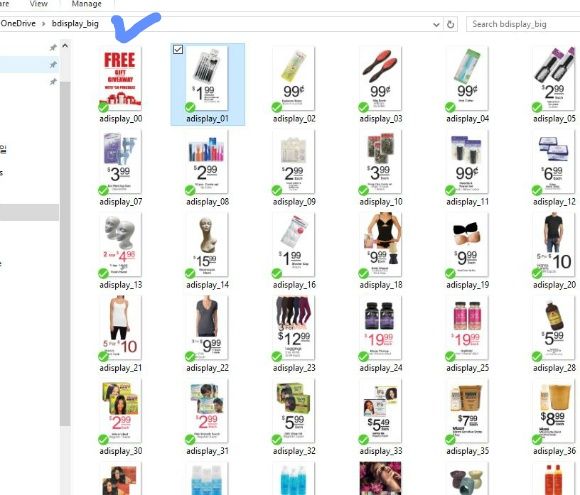This screenshot has width=580, height=495.
Task: Select the adisplay_10 file thumbnail
Action: coord(381,161)
